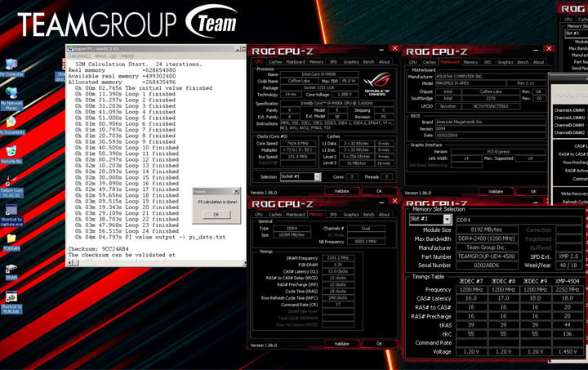Image resolution: width=588 pixels, height=370 pixels.
Task: Click the Loop 24 finished line
Action: pyautogui.click(x=127, y=231)
